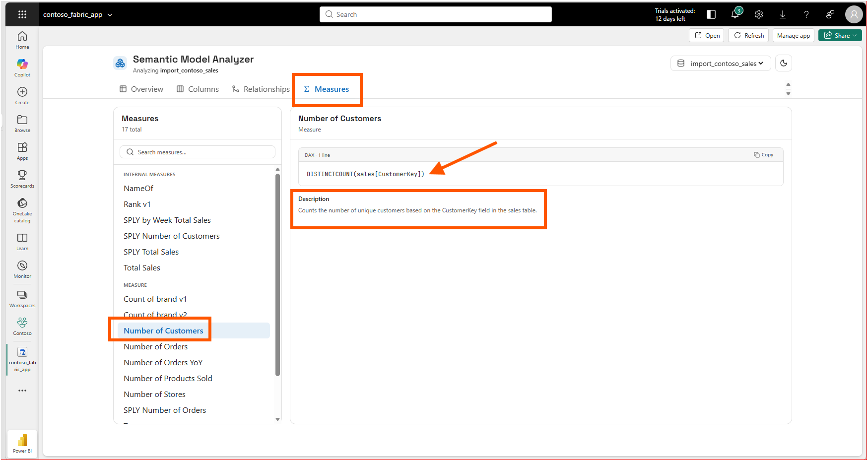Screen dimensions: 868x461
Task: Open the sidebar more options ellipsis
Action: (x=22, y=391)
